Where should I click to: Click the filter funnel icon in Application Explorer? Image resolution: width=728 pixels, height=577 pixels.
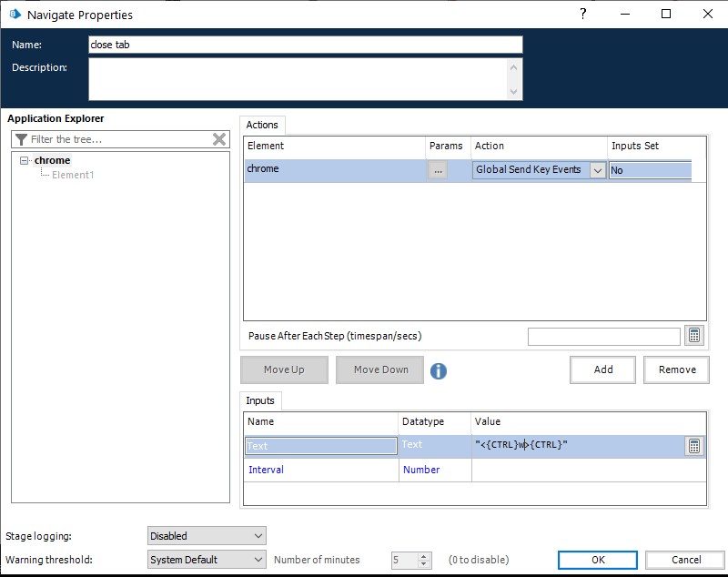point(21,139)
